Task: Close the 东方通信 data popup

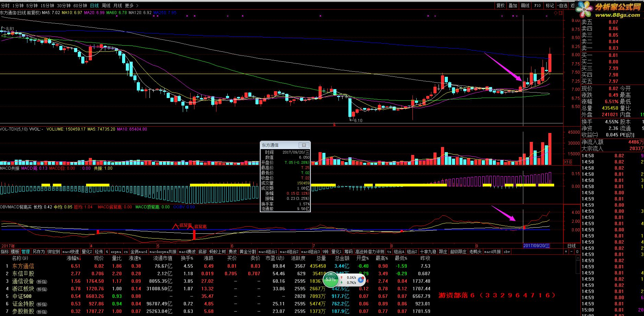Action: 304,145
